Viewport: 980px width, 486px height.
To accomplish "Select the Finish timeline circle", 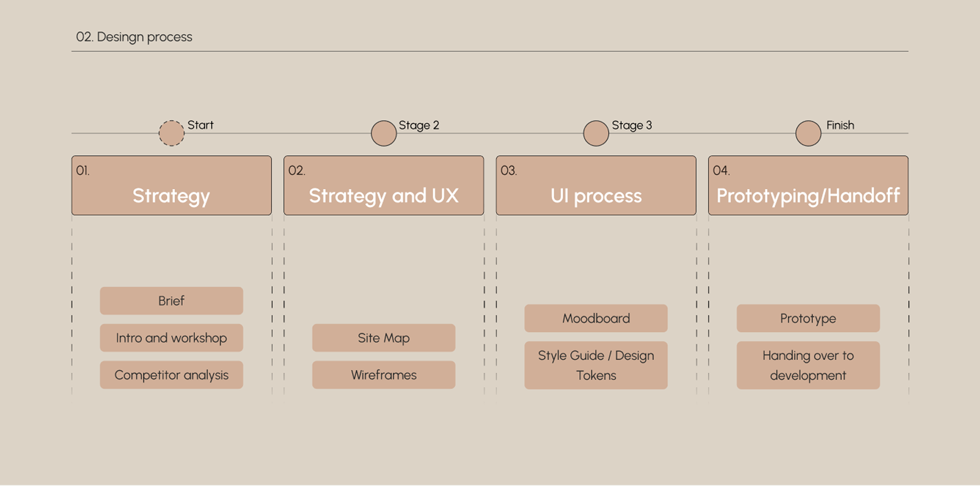I will point(808,133).
